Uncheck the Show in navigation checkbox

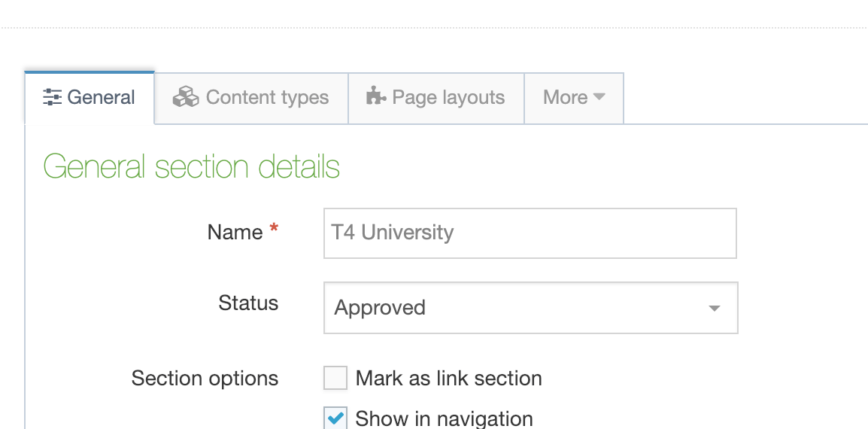click(x=335, y=418)
